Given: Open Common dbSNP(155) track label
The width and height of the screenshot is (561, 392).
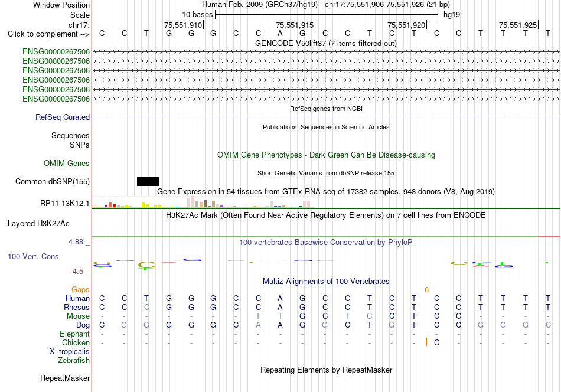Looking at the screenshot, I should click(53, 181).
